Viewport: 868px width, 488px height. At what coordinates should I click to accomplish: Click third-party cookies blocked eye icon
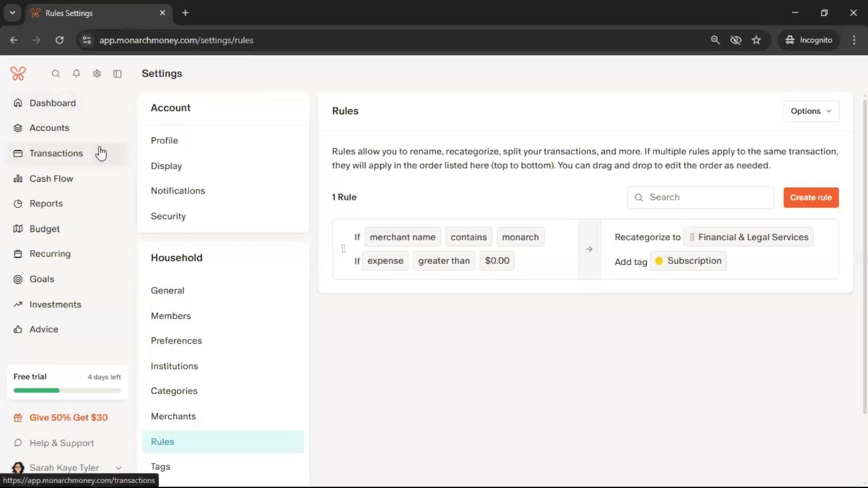pos(736,40)
